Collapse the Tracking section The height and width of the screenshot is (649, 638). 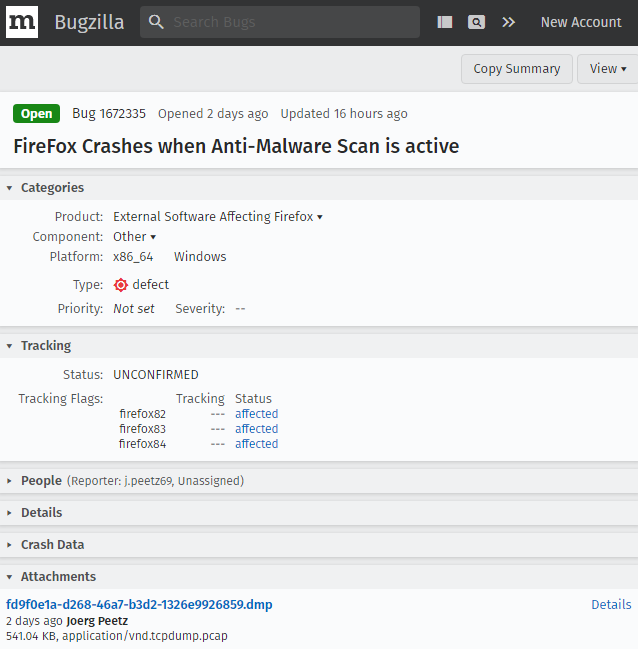45,346
